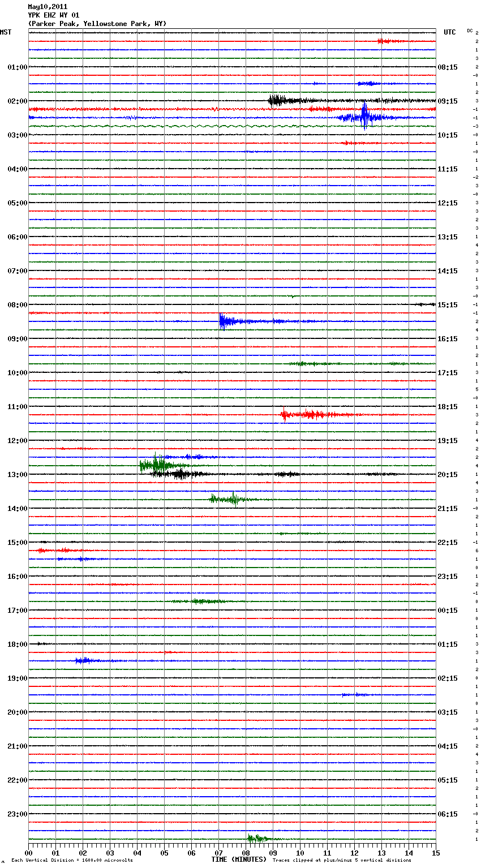Click minute 05 on the bottom axis
This screenshot has width=481, height=868.
point(164,853)
